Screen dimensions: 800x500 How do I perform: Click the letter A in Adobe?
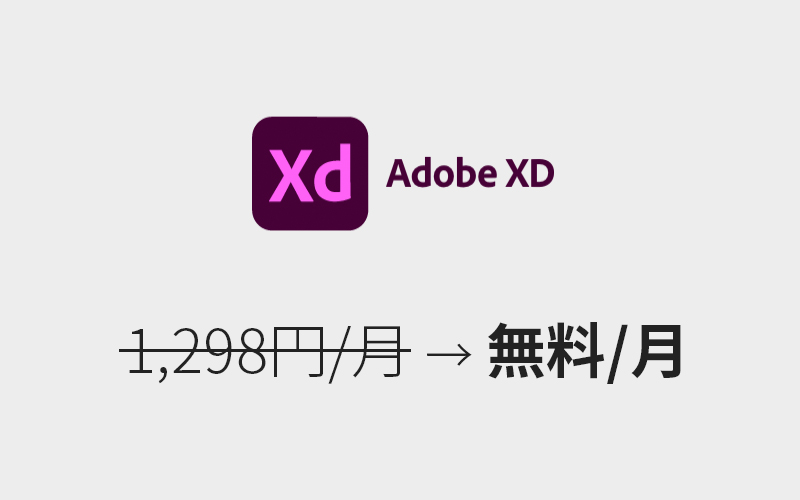[399, 173]
